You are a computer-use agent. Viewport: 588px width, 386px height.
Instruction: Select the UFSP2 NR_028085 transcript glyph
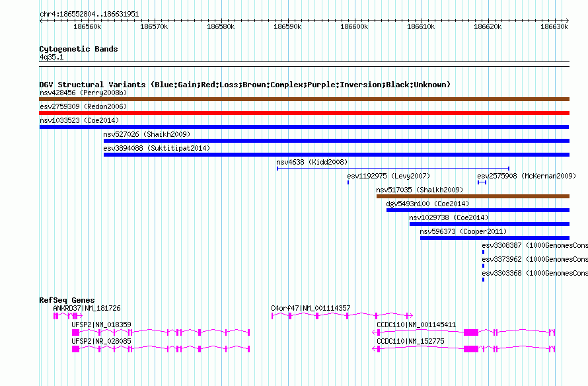point(161,349)
